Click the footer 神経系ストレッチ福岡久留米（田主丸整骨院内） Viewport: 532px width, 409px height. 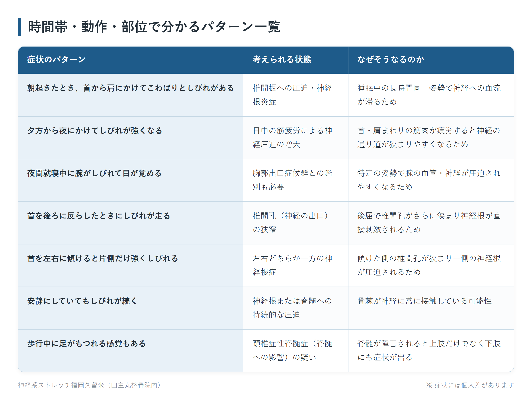[89, 385]
